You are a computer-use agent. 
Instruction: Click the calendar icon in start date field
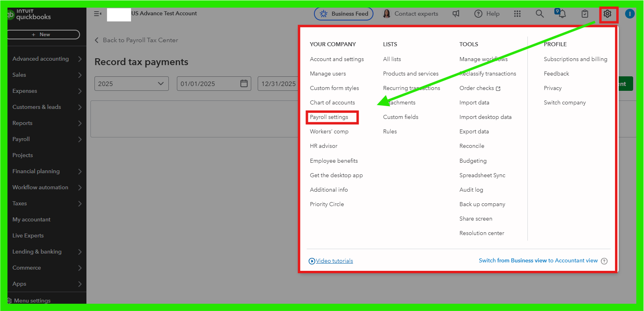[244, 84]
